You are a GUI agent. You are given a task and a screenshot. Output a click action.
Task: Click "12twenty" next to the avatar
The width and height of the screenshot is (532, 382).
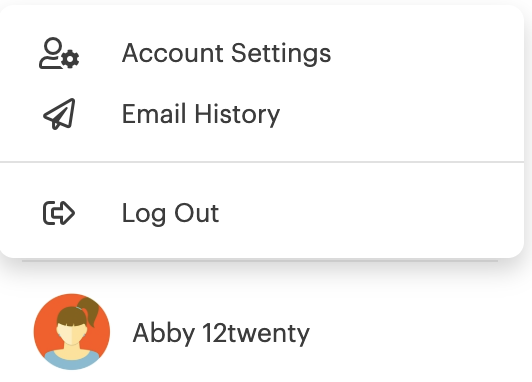tap(256, 333)
